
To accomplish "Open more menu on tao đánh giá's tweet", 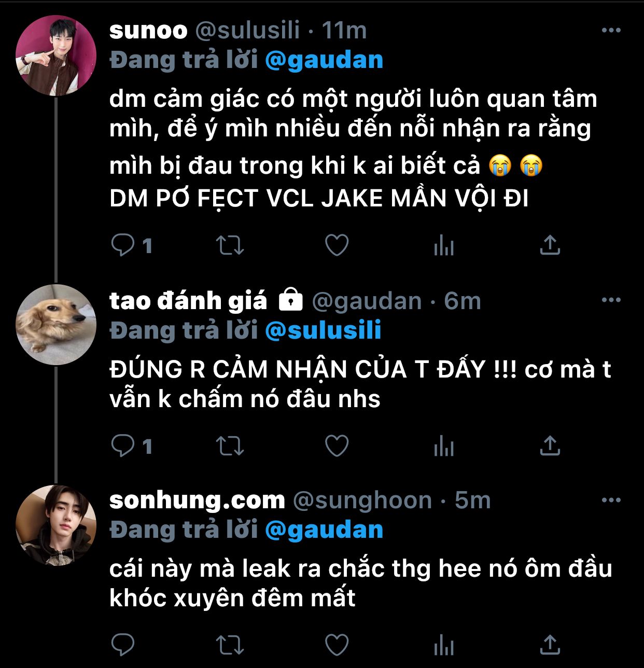I will pos(611,300).
